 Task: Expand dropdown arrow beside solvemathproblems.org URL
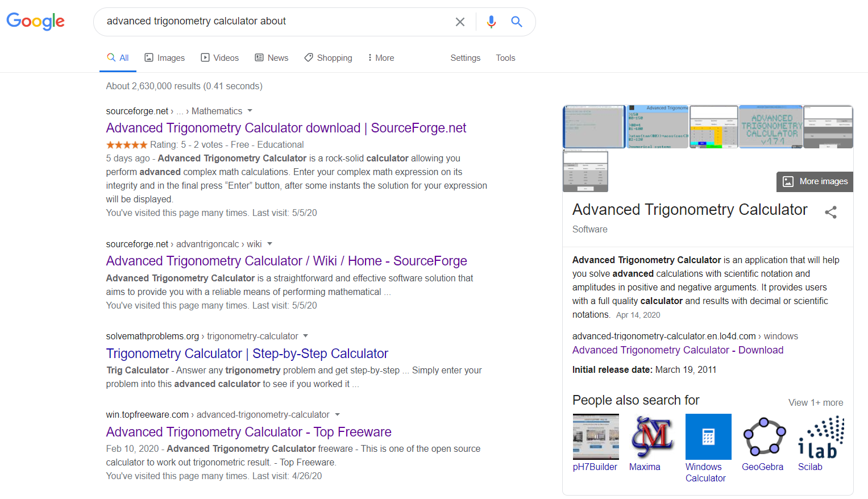tap(306, 336)
